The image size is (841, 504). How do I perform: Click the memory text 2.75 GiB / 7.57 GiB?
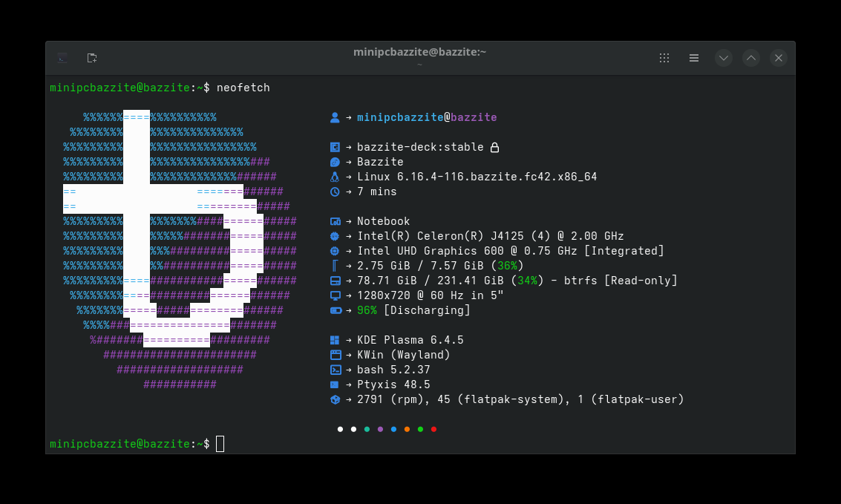420,266
